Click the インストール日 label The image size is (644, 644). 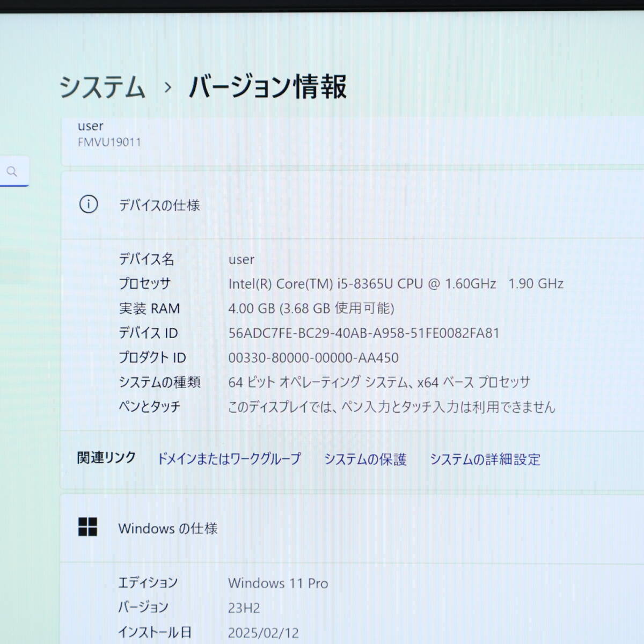pos(155,633)
